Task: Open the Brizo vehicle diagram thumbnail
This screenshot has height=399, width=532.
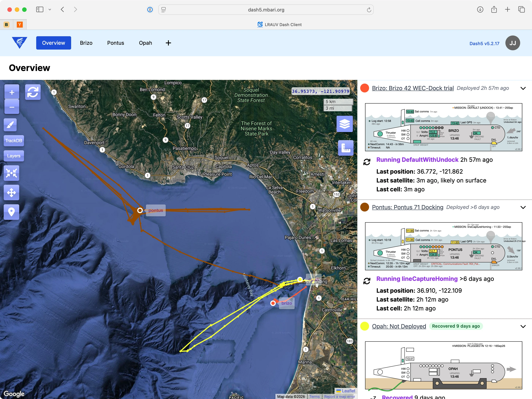Action: coord(444,127)
